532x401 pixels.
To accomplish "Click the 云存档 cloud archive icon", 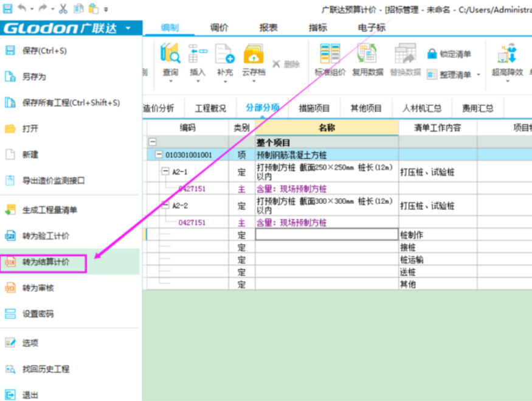I will pyautogui.click(x=254, y=55).
